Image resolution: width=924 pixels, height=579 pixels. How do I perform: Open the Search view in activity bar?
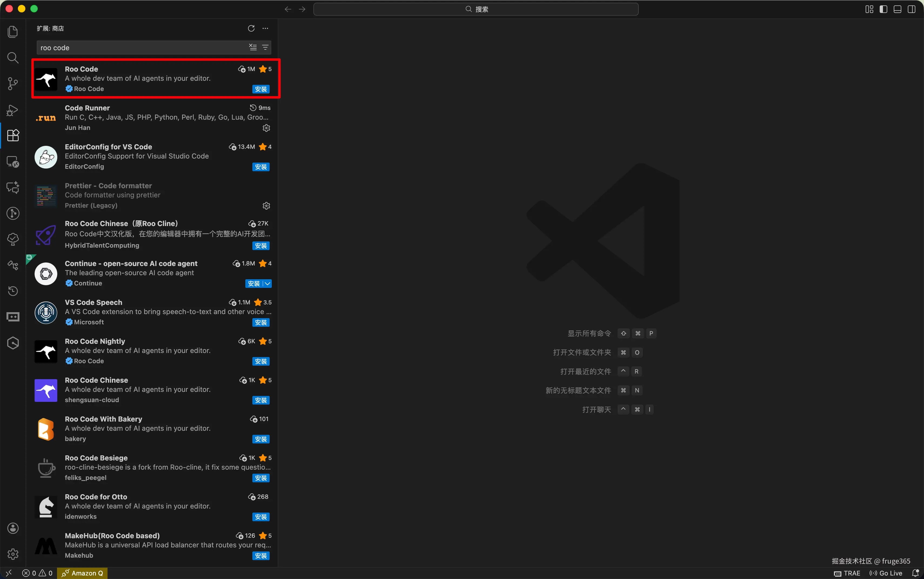tap(13, 58)
